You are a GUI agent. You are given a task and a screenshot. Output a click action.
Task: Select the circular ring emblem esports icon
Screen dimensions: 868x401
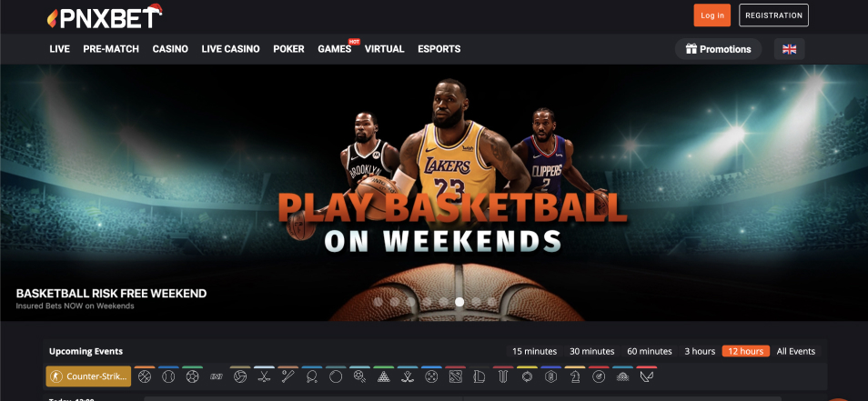(x=527, y=376)
